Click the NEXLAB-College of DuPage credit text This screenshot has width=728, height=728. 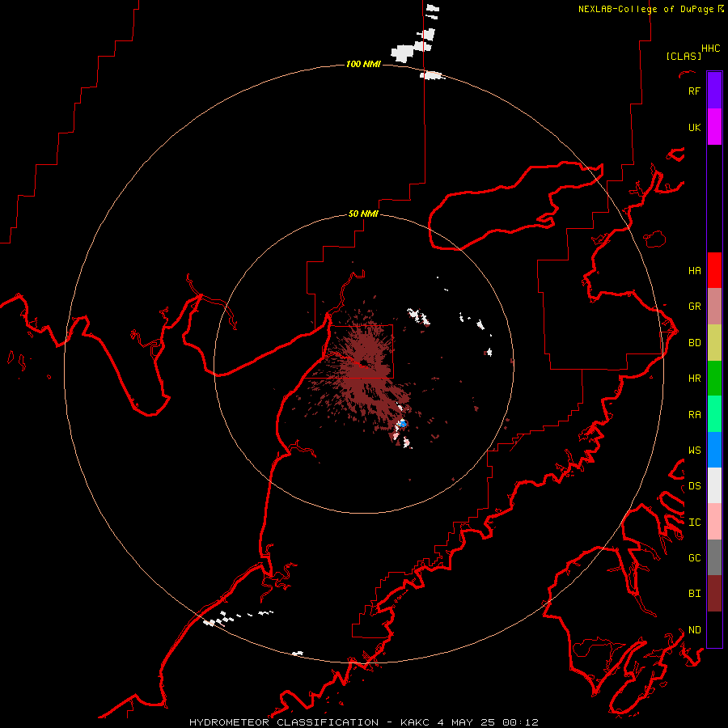645,9
